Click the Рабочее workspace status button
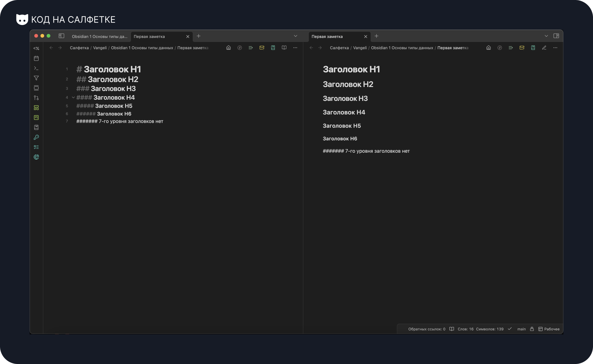 click(549, 329)
